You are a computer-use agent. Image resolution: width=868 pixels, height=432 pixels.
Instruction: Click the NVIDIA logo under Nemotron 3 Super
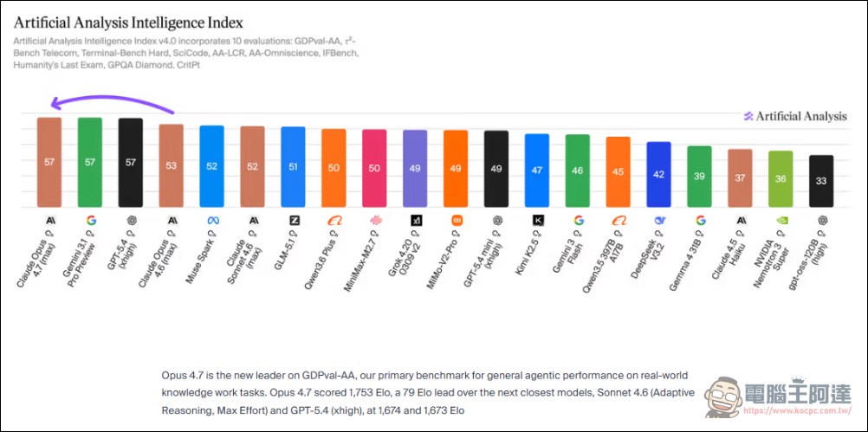pyautogui.click(x=781, y=221)
